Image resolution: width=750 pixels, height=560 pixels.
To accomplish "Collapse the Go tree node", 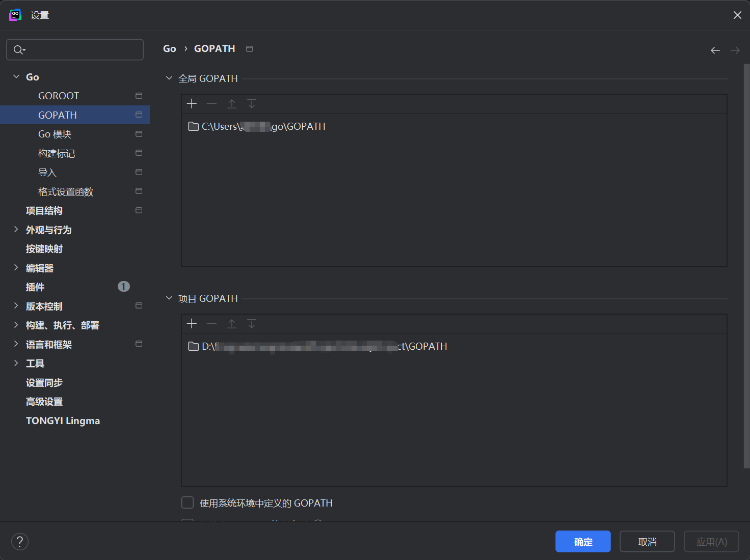I will pos(16,76).
